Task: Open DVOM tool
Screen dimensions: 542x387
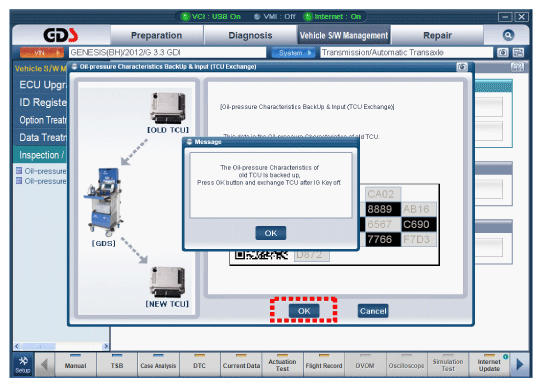Action: click(365, 365)
